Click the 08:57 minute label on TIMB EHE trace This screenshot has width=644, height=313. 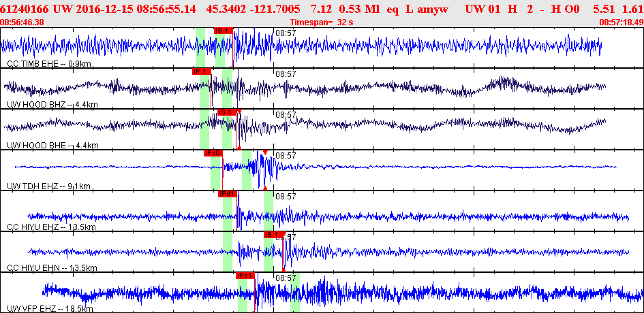tap(286, 33)
